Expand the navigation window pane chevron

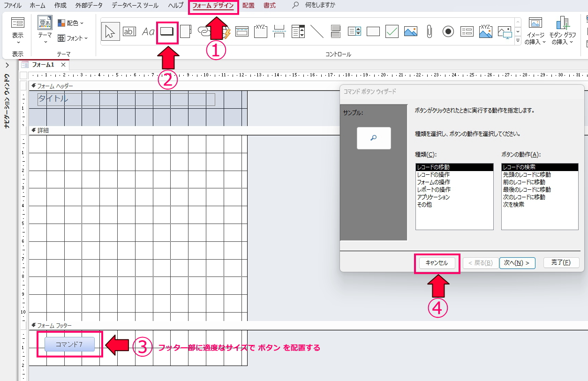[8, 65]
